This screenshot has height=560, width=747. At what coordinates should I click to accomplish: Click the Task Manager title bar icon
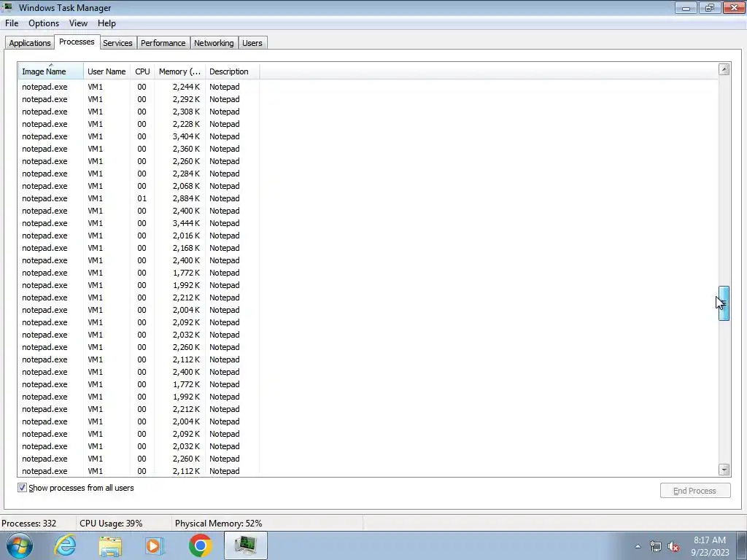tap(7, 7)
